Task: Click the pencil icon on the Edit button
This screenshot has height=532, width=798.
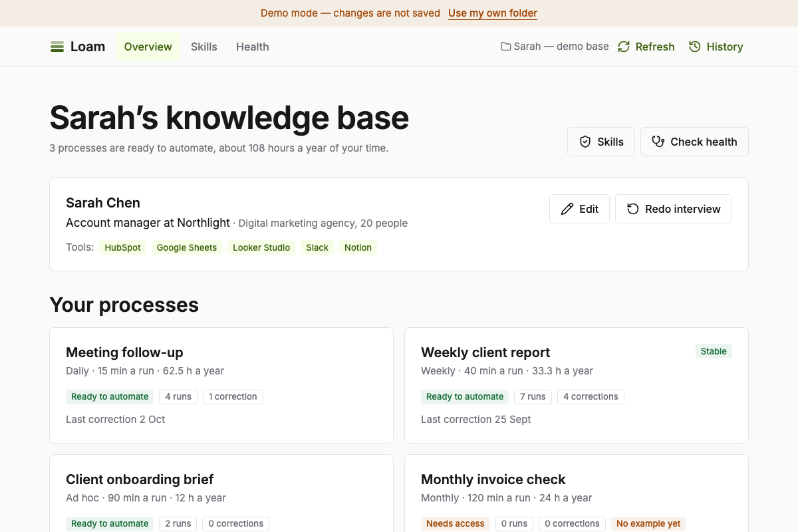Action: (x=567, y=209)
